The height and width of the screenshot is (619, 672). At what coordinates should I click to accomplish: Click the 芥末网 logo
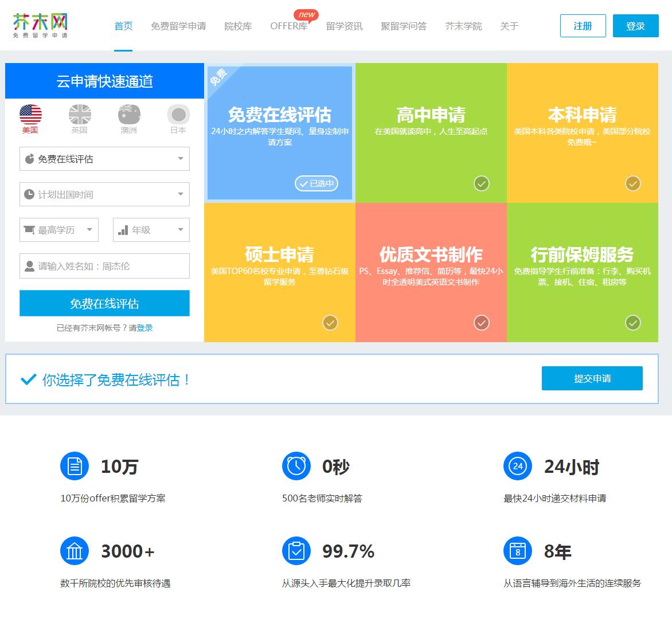click(x=40, y=26)
